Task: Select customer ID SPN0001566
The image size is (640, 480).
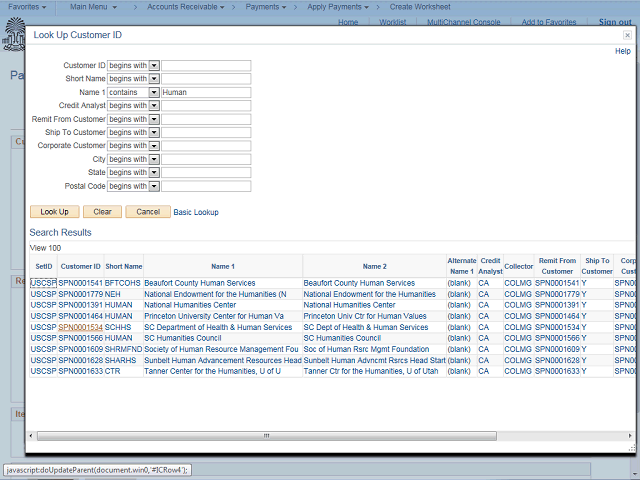Action: (80, 338)
